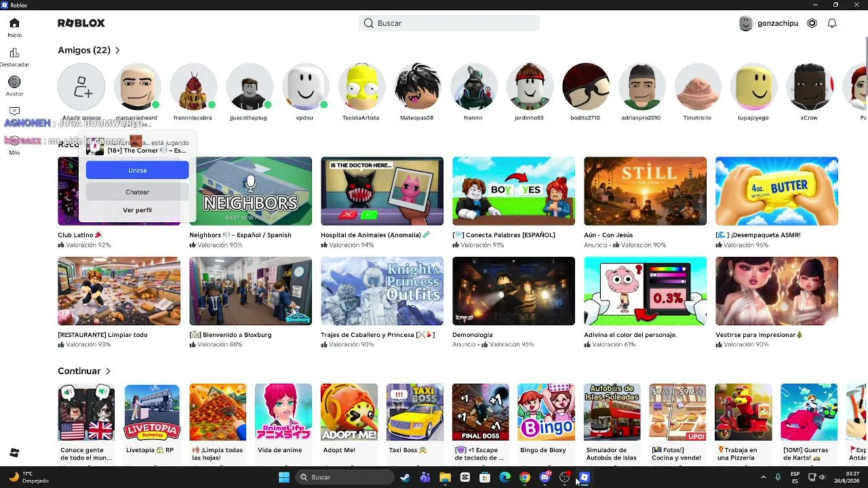
Task: Open friend frannn's avatar
Action: [x=473, y=87]
